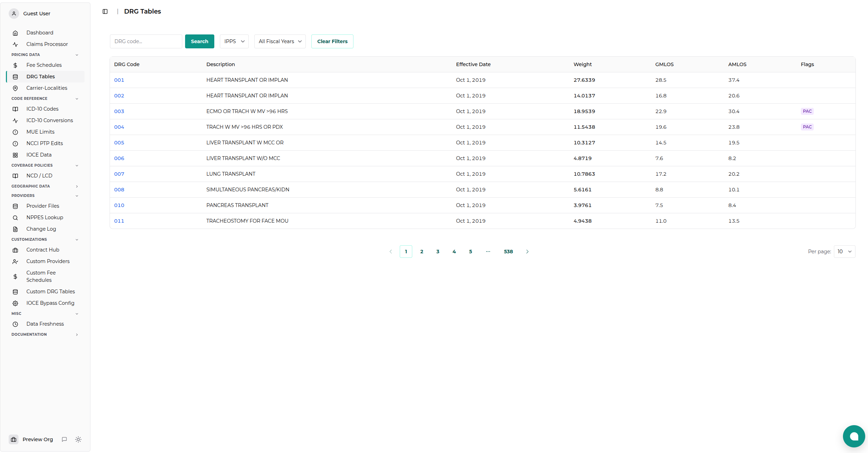
Task: Click the Guest User avatar icon
Action: coord(14,14)
